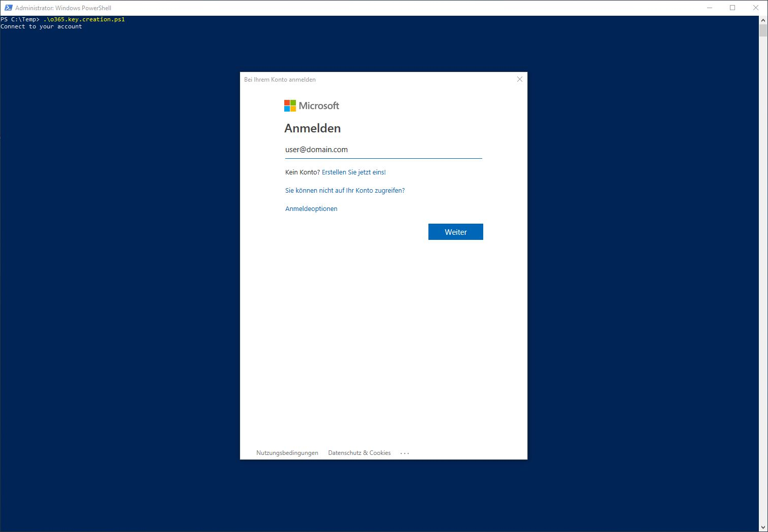Close the PowerShell window
This screenshot has height=532, width=768.
[756, 8]
